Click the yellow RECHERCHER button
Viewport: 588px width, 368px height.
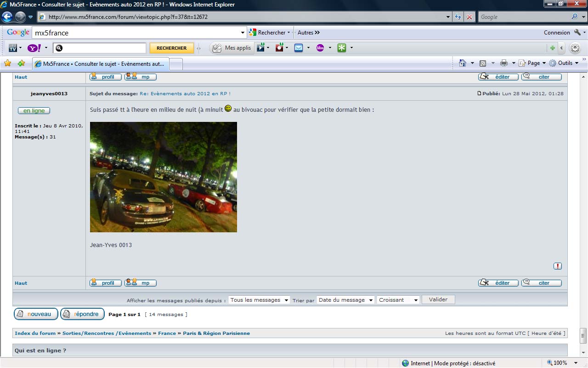click(171, 48)
